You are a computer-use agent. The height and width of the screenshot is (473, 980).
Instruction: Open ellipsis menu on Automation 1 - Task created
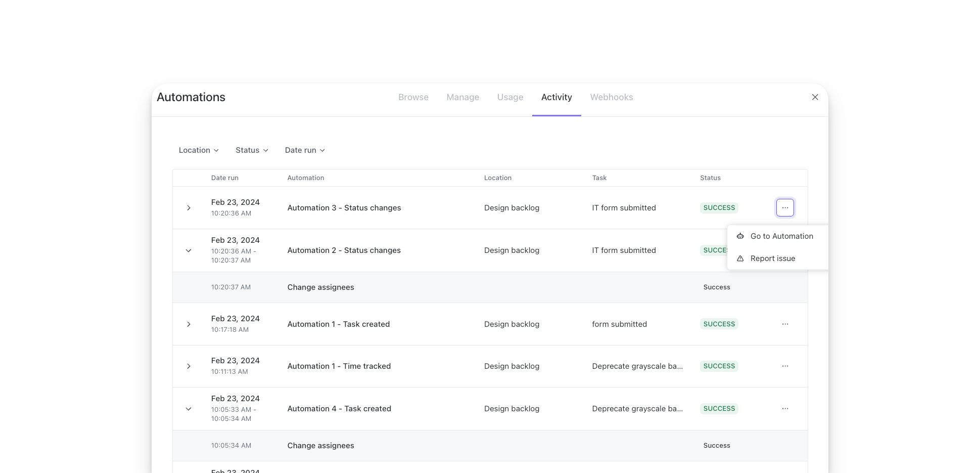[784, 324]
